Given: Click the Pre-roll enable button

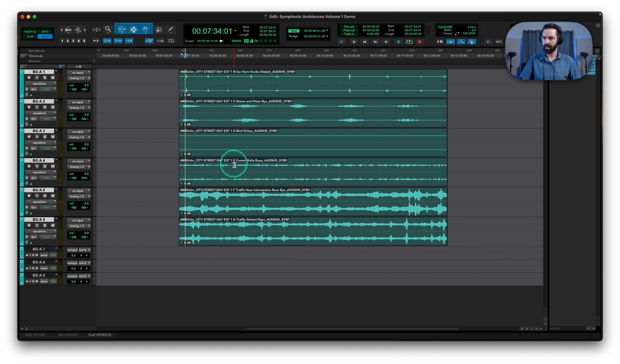Looking at the screenshot, I should tap(349, 27).
